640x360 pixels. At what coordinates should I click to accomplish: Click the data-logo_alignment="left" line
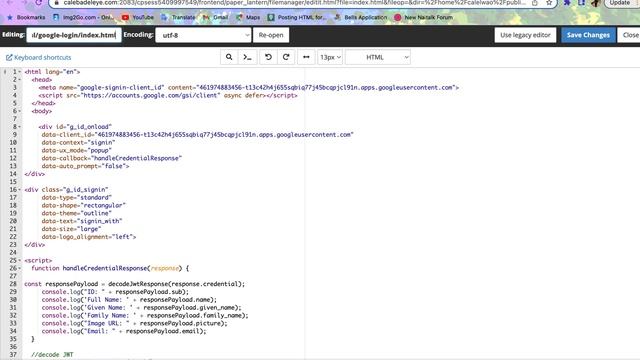[x=89, y=237]
